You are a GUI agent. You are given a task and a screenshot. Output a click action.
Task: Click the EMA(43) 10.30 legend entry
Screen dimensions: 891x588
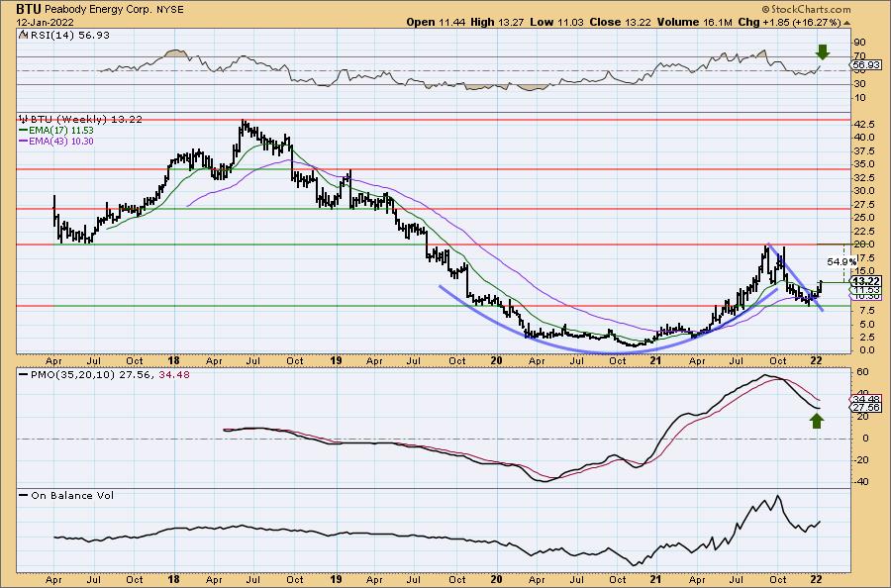click(56, 141)
